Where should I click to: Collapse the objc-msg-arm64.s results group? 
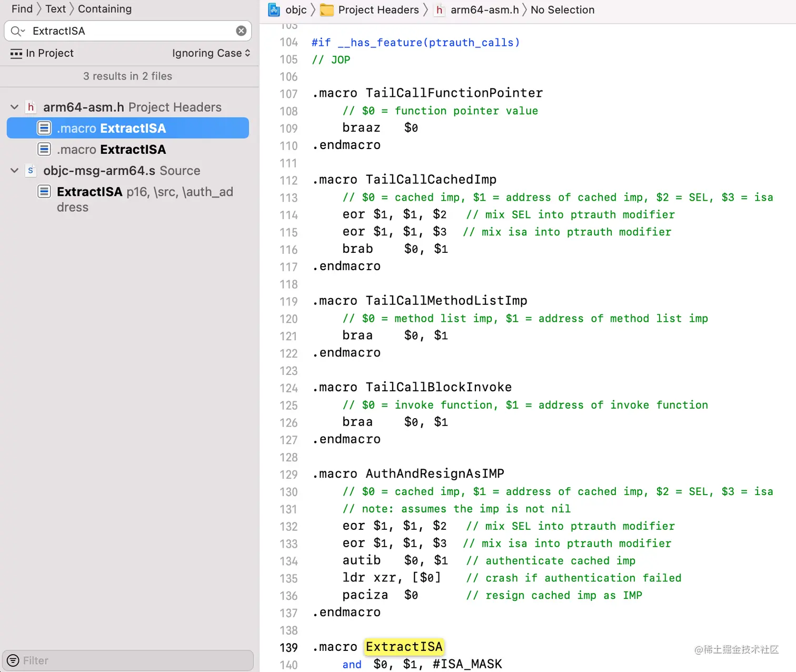[15, 171]
